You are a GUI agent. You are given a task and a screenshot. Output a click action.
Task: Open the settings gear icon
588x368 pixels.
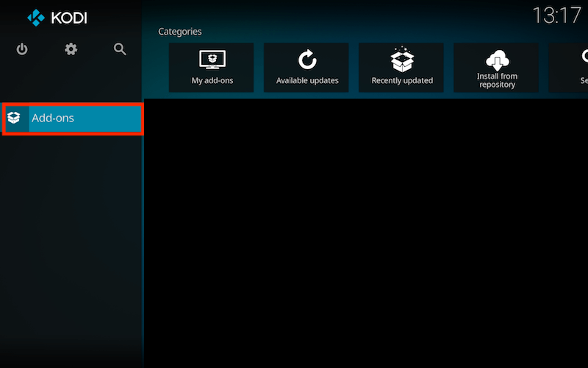(71, 49)
